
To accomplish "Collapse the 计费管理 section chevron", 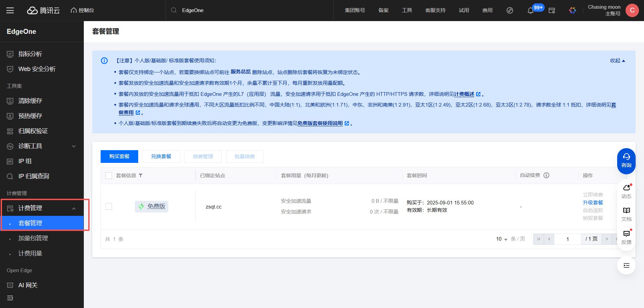I will tap(74, 208).
